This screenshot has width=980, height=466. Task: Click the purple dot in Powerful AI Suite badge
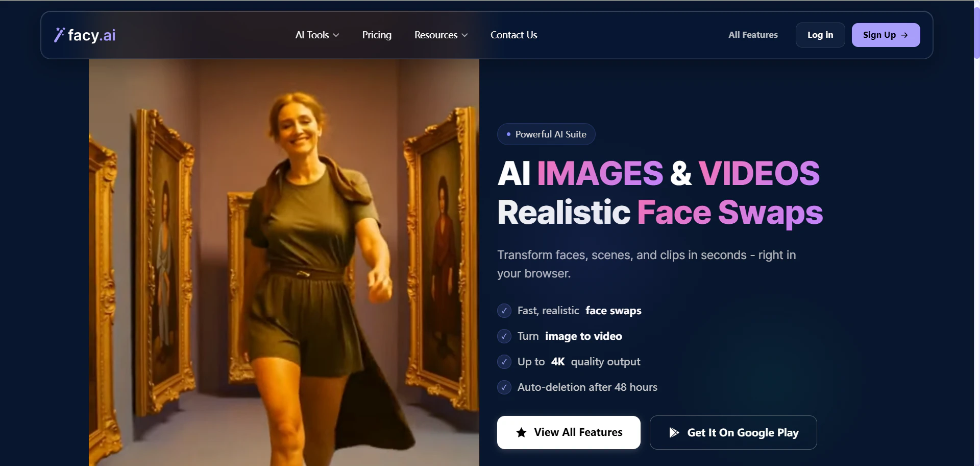click(508, 134)
